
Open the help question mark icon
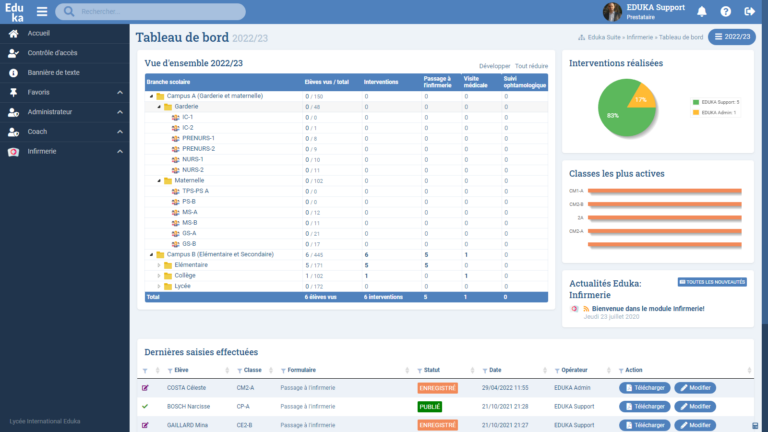point(725,12)
